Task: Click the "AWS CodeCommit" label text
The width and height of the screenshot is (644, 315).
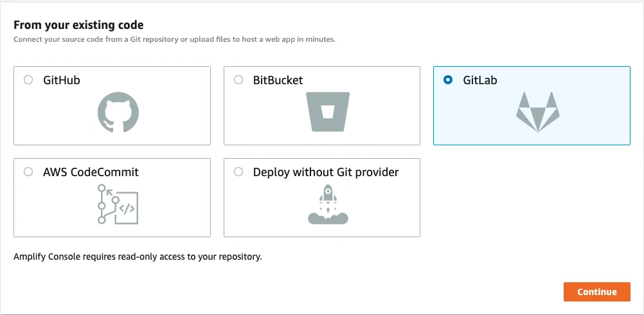Action: (91, 172)
